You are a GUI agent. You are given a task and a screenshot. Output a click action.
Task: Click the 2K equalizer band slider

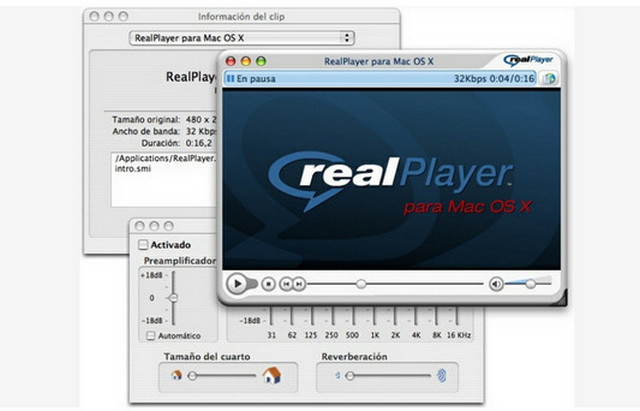coord(395,315)
